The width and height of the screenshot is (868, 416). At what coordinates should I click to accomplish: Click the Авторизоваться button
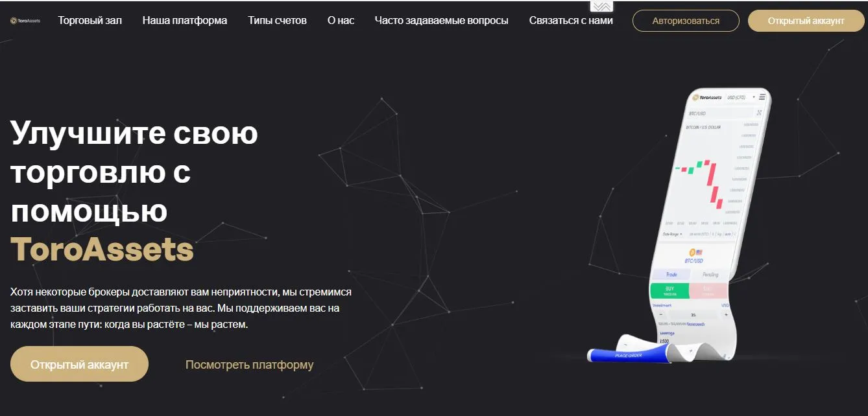point(686,21)
